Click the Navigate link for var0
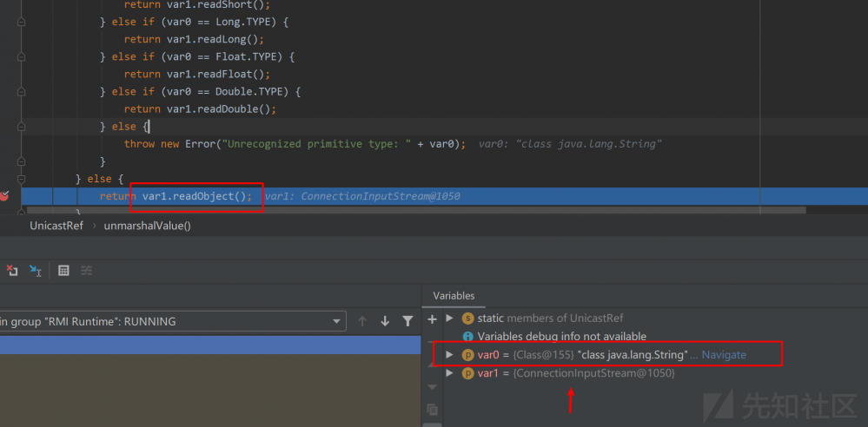 pos(724,355)
